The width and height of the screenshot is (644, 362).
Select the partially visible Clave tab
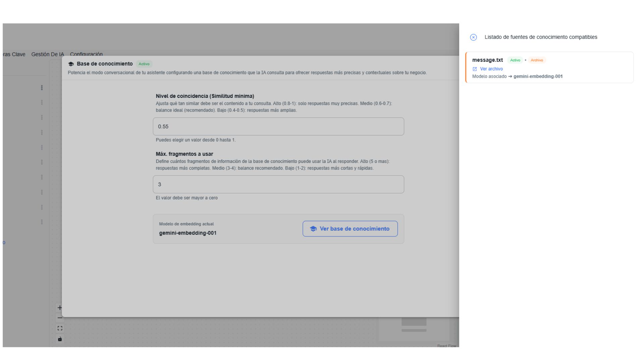coord(14,54)
